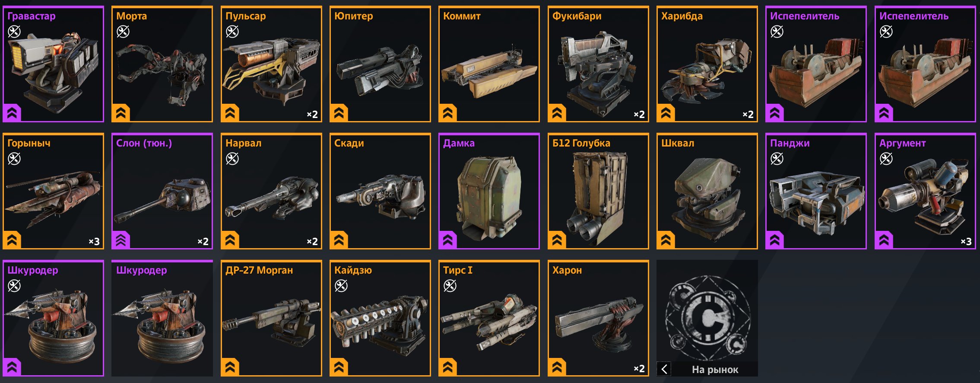Click the orange upgrade badge on Юпитер card
Image resolution: width=980 pixels, height=383 pixels.
[x=339, y=113]
